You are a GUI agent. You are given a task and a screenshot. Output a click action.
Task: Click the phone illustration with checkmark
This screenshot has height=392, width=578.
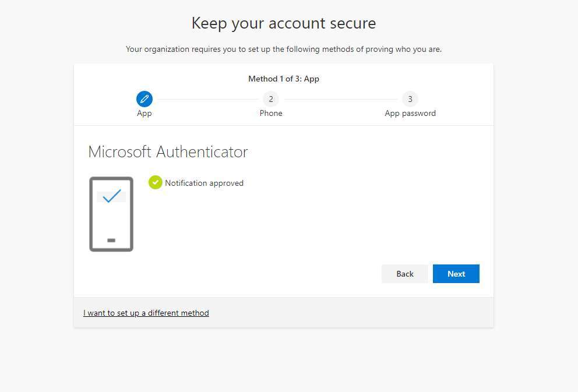[x=111, y=214]
